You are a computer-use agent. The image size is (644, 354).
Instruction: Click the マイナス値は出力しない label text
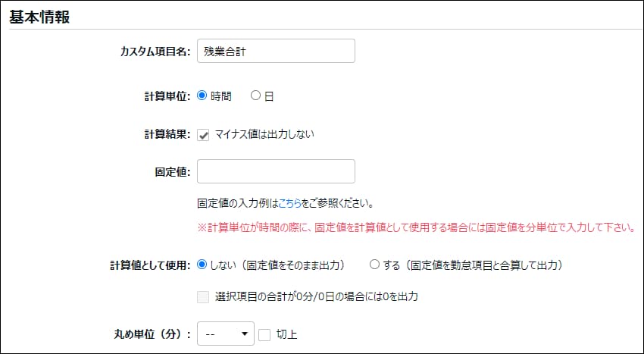coord(264,135)
